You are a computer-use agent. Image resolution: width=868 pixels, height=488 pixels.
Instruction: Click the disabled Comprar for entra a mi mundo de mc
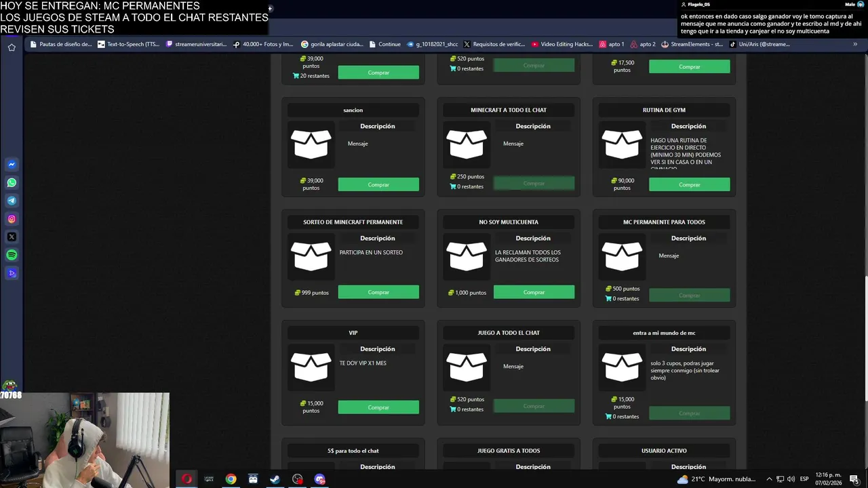(x=689, y=413)
